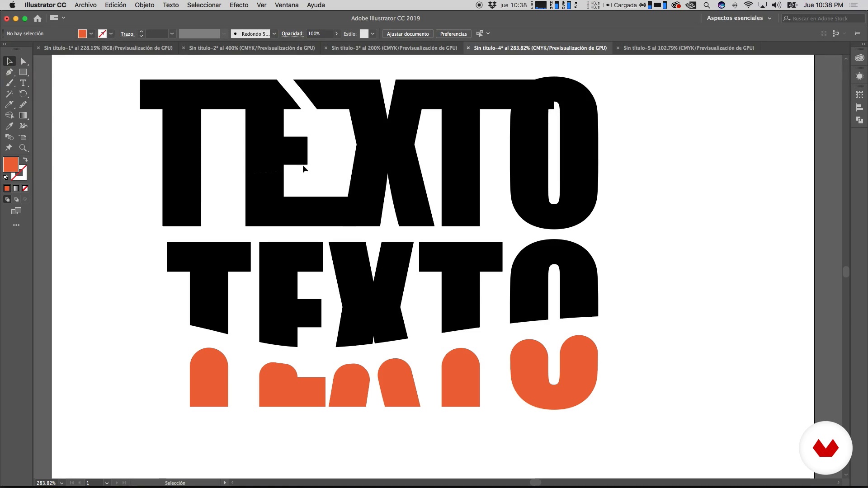Set fill mode to Gradient
868x488 pixels.
tap(16, 188)
